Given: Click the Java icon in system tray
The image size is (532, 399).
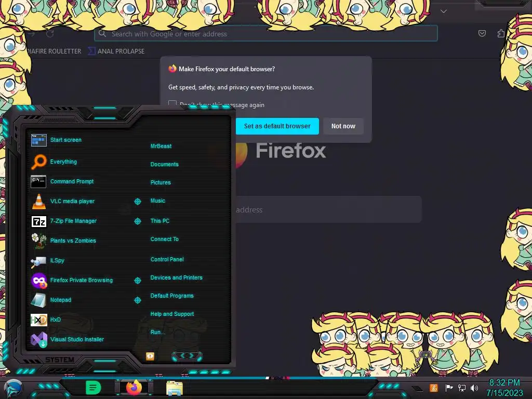Looking at the screenshot, I should click(434, 388).
